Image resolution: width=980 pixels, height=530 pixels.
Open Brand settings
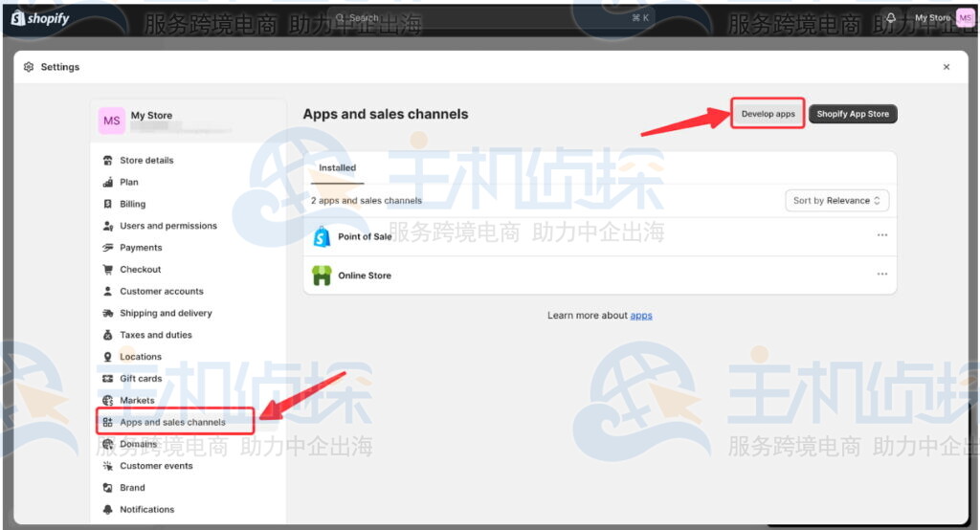tap(132, 488)
